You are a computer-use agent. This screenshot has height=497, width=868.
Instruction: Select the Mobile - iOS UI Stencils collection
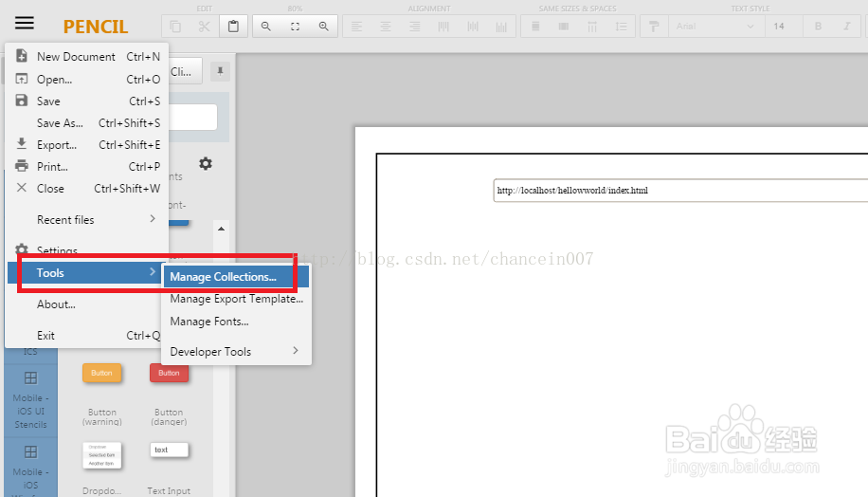point(30,400)
